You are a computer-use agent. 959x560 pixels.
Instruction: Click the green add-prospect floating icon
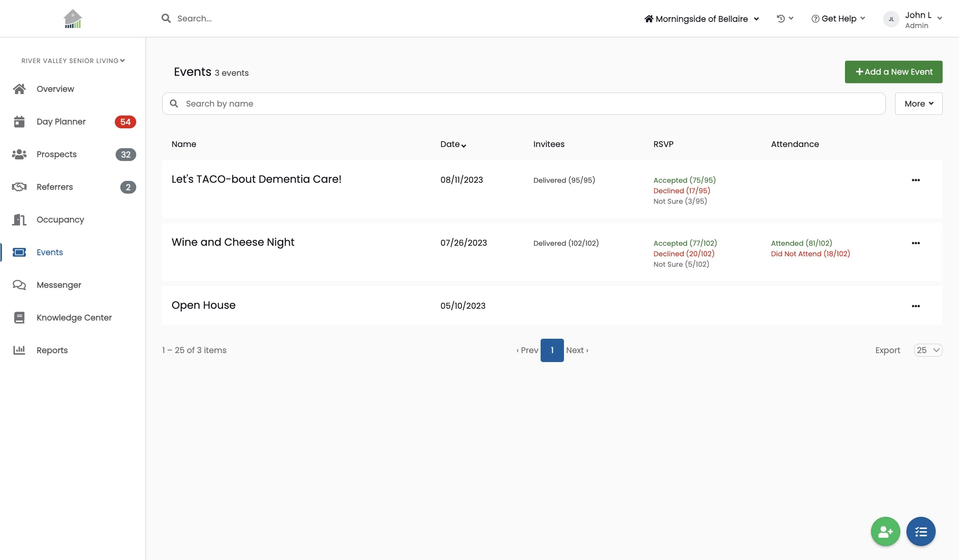pos(885,531)
